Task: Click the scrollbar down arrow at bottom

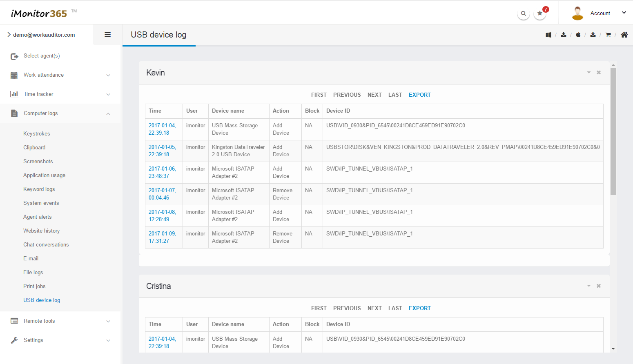Action: coord(613,349)
